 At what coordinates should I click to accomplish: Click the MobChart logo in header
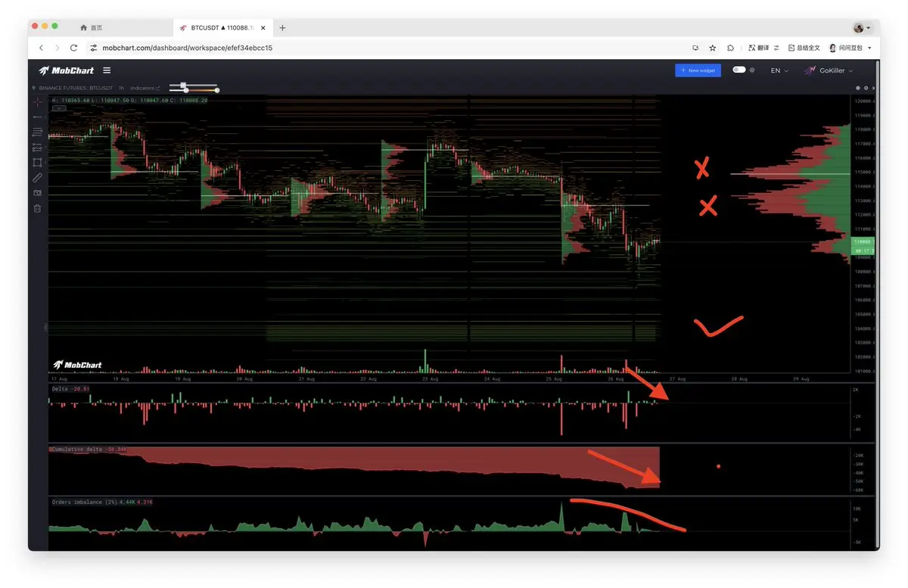pos(67,70)
